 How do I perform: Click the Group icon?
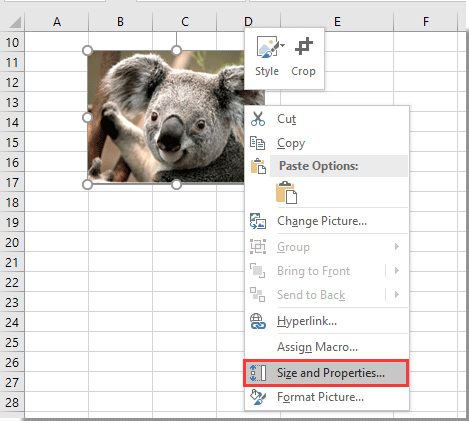tap(258, 247)
